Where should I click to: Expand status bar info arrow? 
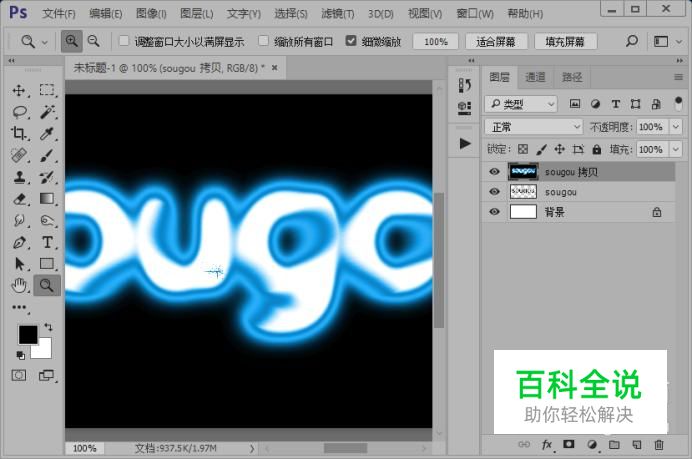pos(252,448)
